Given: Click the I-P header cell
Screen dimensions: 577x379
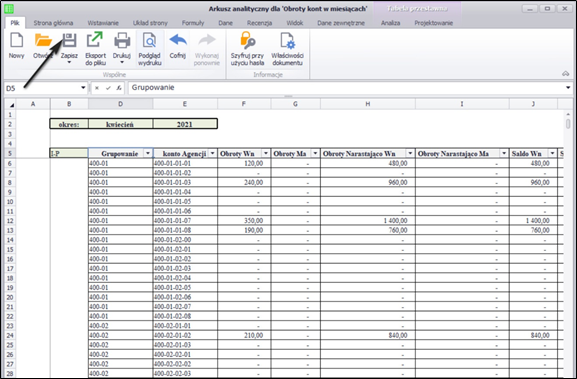Looking at the screenshot, I should pos(69,153).
